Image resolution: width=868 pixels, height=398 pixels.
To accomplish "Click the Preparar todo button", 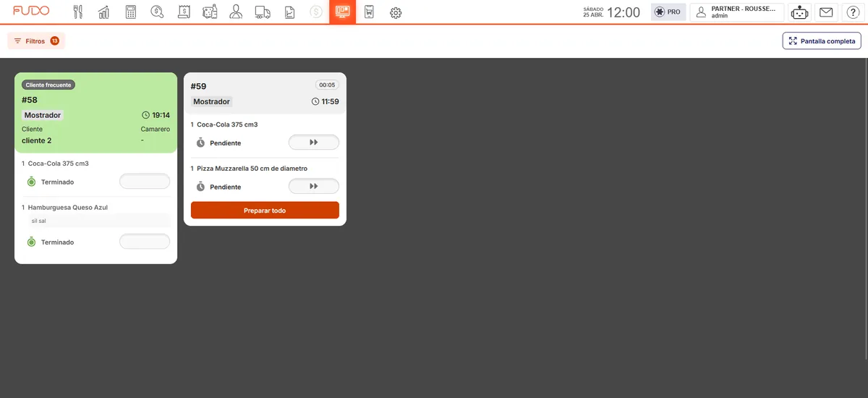I will (x=265, y=211).
